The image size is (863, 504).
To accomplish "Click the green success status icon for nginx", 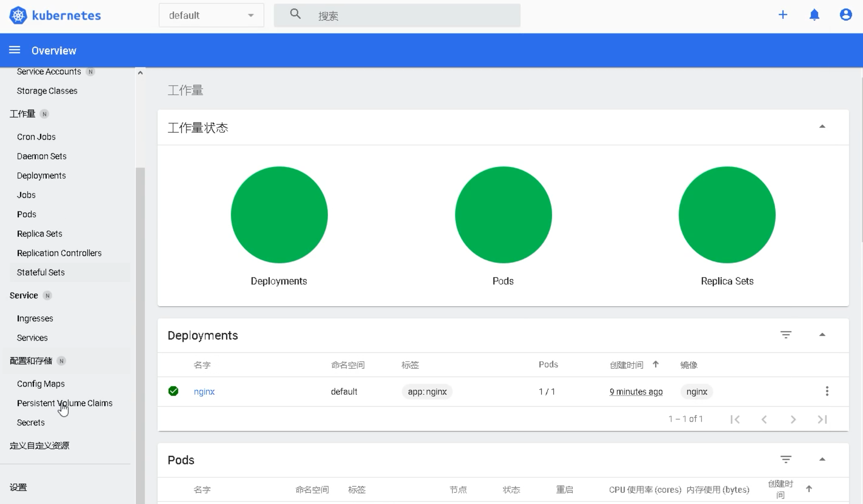I will pyautogui.click(x=173, y=391).
